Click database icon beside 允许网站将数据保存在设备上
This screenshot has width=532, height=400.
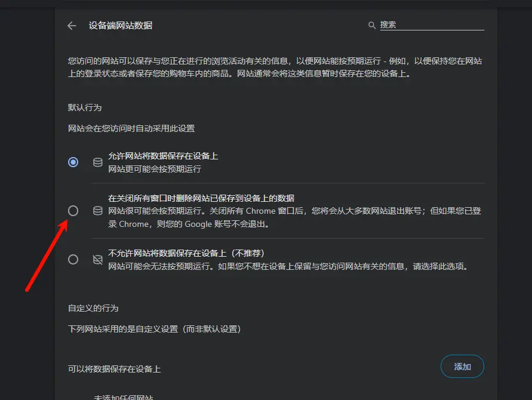coord(98,162)
